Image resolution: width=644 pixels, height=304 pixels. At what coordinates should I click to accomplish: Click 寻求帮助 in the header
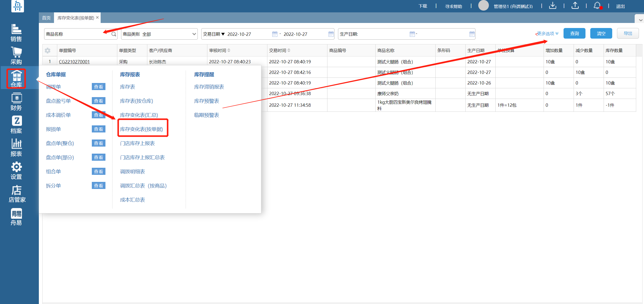[x=454, y=6]
